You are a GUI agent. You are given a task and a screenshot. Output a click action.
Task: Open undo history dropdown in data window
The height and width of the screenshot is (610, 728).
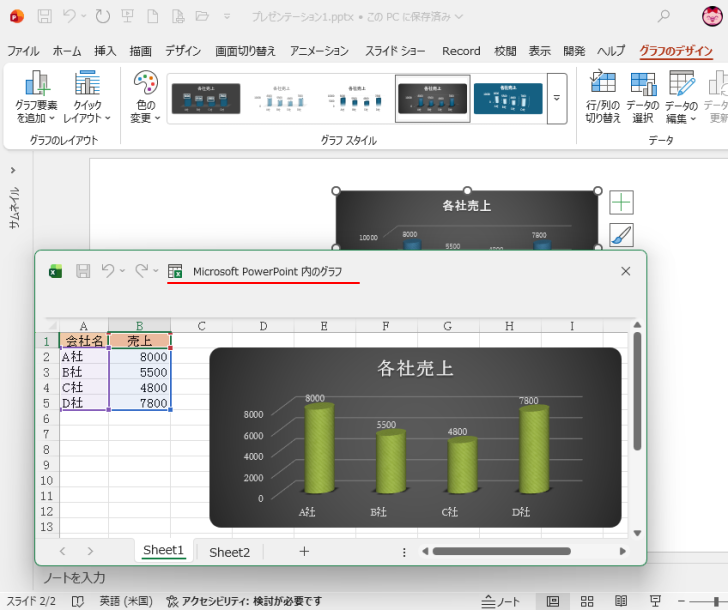(x=123, y=271)
